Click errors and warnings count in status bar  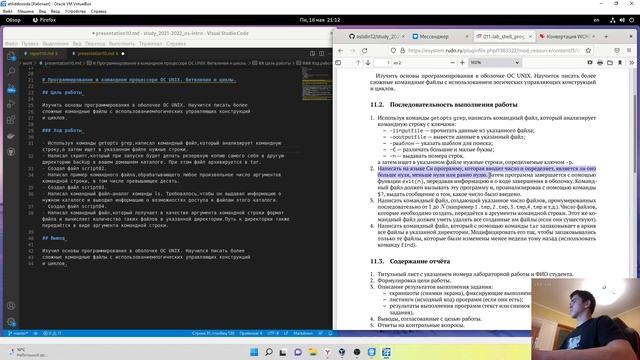(52, 333)
